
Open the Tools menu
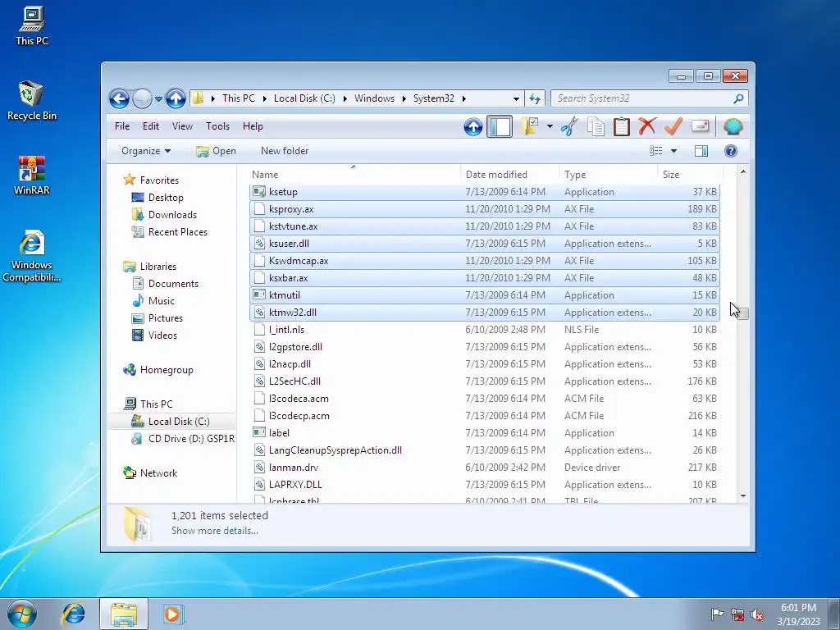tap(217, 126)
